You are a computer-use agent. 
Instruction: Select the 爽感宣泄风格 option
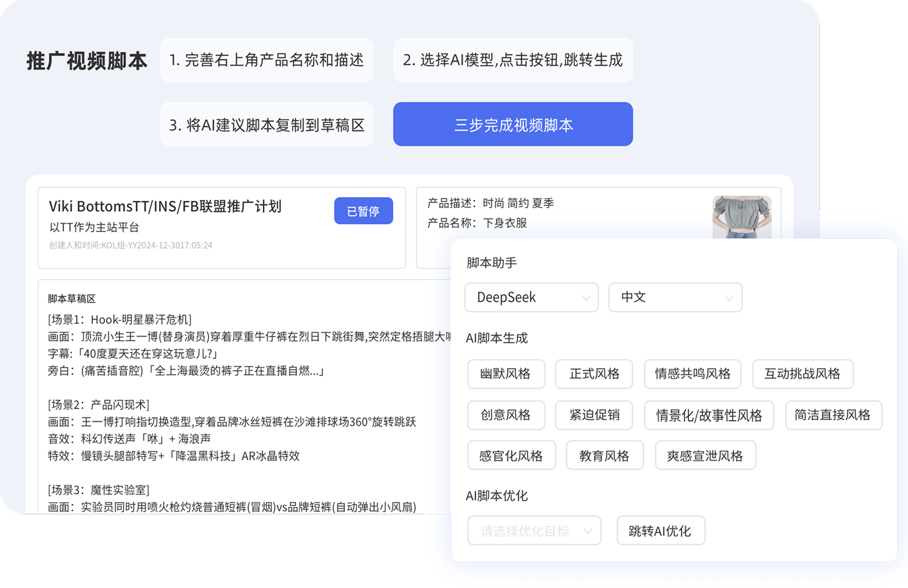click(705, 455)
